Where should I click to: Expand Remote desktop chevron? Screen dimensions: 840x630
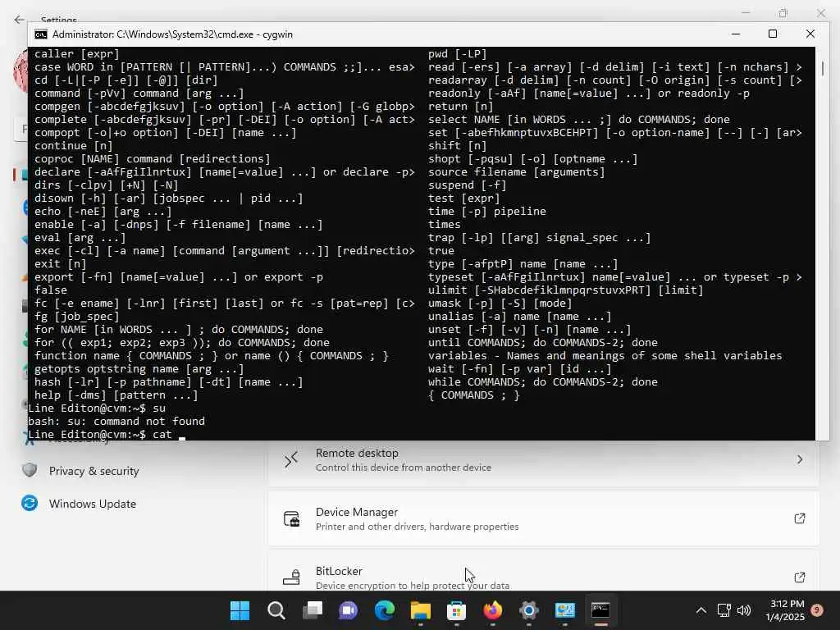pyautogui.click(x=799, y=459)
